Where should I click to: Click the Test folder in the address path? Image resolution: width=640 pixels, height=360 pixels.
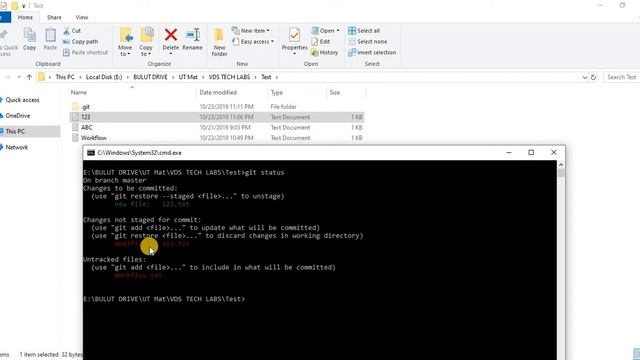click(x=266, y=77)
